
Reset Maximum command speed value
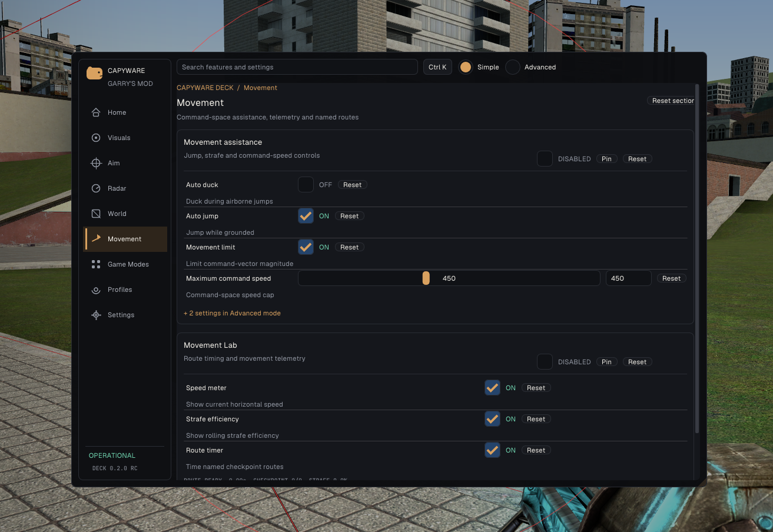671,278
